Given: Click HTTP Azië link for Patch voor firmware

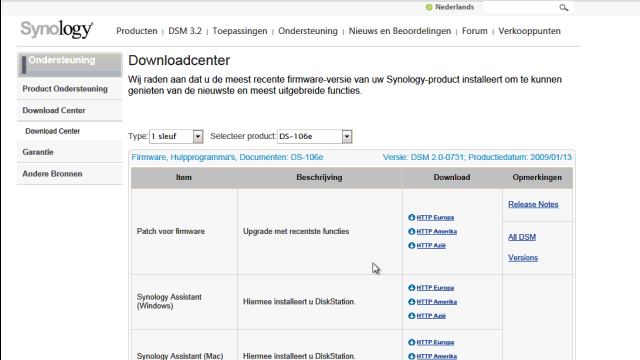Looking at the screenshot, I should (431, 245).
